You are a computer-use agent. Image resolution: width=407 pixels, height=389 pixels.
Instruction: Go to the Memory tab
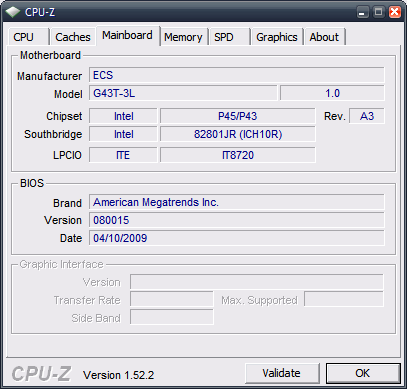(184, 37)
